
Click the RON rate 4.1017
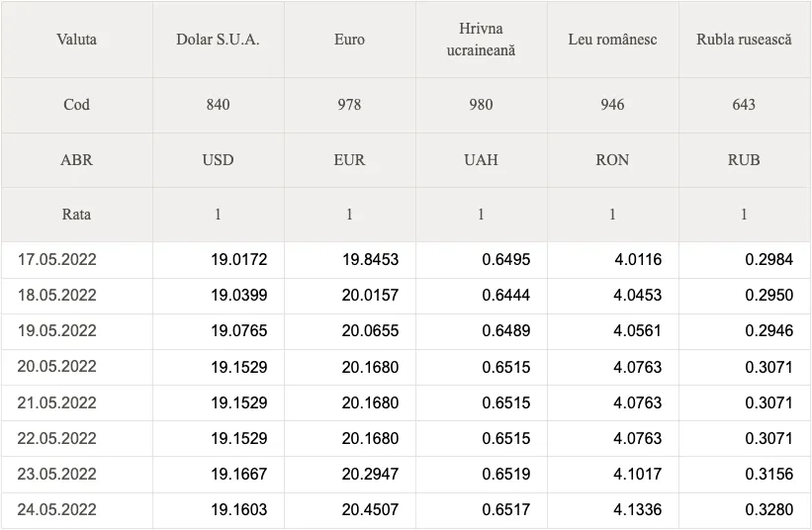(x=638, y=474)
